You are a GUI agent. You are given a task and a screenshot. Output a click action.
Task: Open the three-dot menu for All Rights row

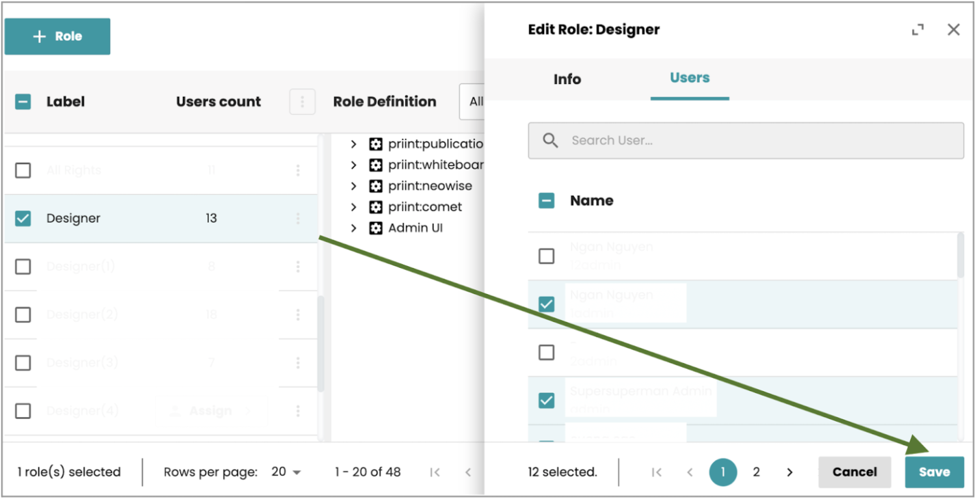298,170
